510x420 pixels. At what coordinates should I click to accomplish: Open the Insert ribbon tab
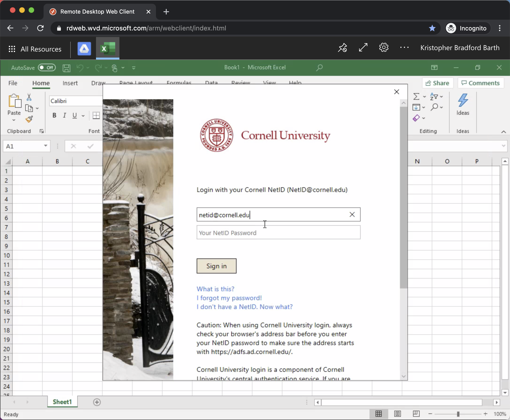tap(70, 83)
